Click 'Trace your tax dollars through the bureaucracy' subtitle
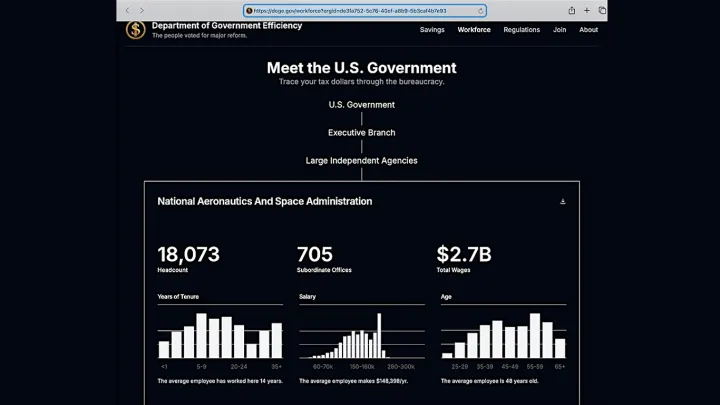Viewport: 720px width, 405px height. point(362,82)
